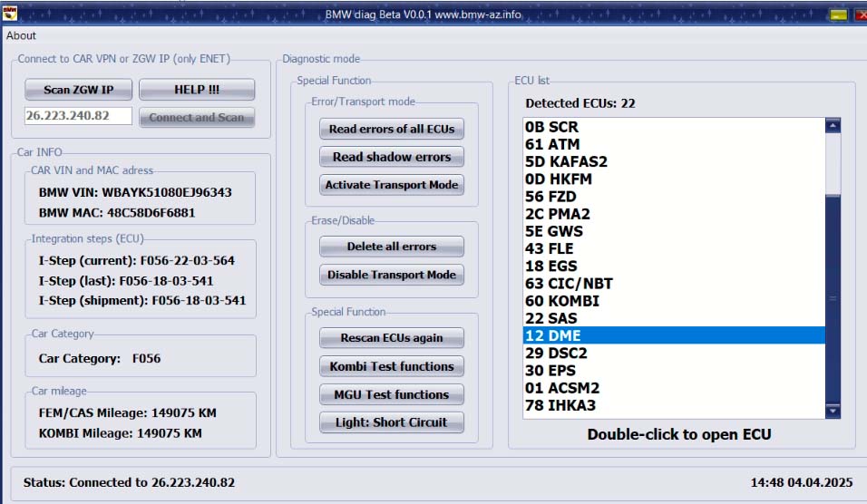
Task: Open MGU Test functions
Action: pos(392,394)
